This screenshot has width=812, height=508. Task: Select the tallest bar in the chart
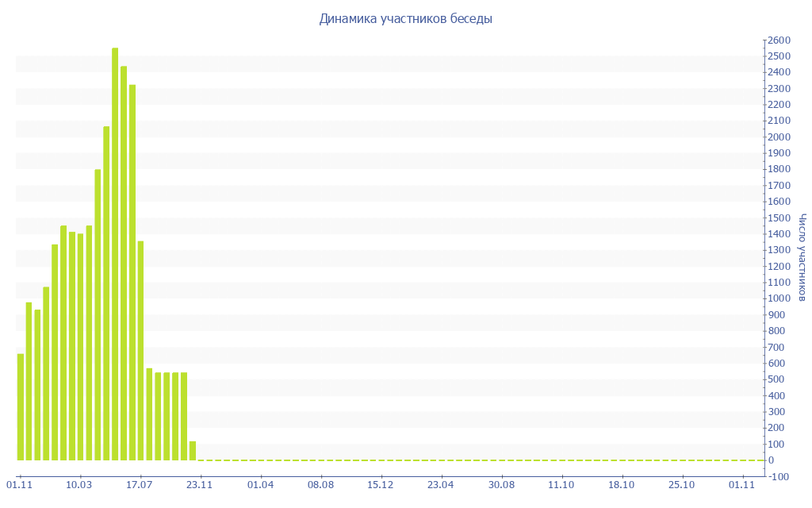pyautogui.click(x=115, y=254)
